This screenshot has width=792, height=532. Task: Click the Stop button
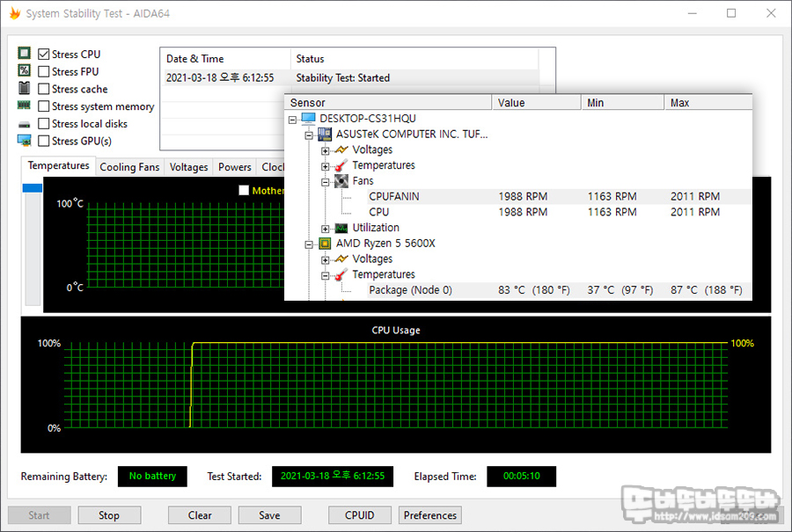click(x=109, y=515)
